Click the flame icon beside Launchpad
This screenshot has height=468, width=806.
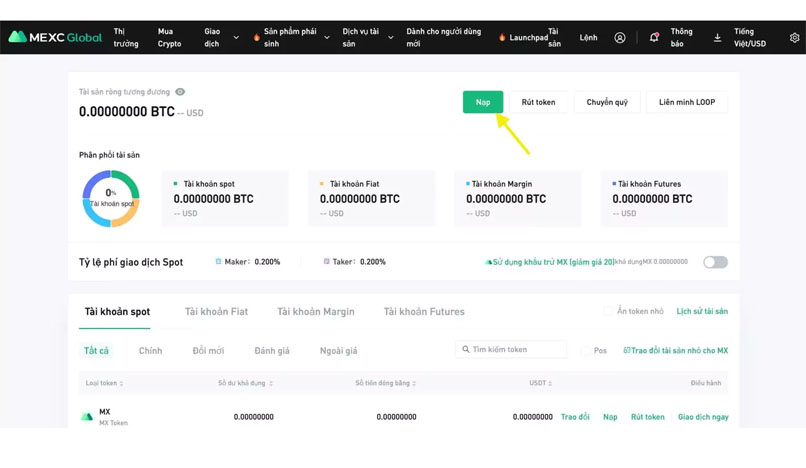(502, 37)
